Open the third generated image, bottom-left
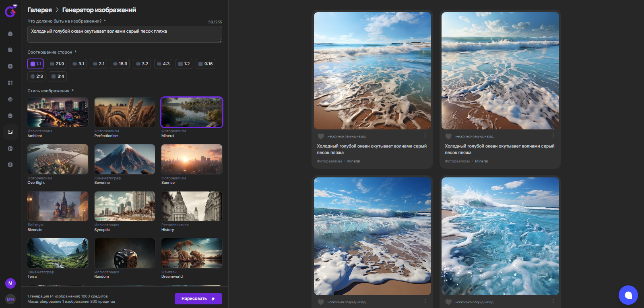Screen dimensions: 644x308 (x=372, y=236)
